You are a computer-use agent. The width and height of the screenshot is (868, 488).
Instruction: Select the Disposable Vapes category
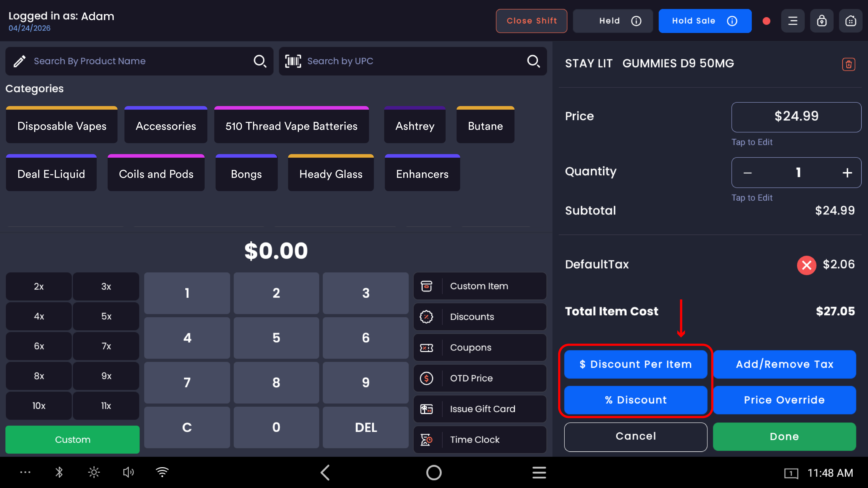pos(62,125)
